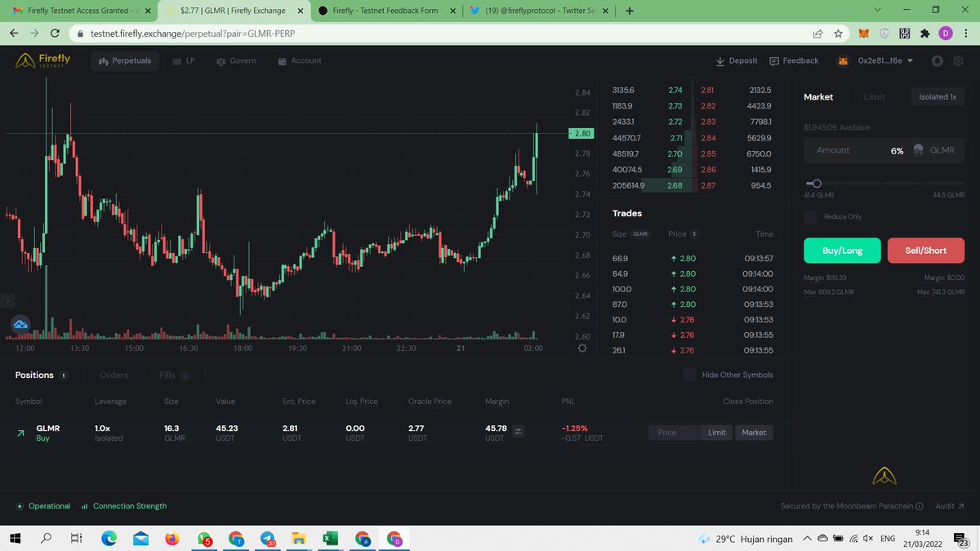980x551 pixels.
Task: Switch to the Positions tab
Action: coord(34,375)
